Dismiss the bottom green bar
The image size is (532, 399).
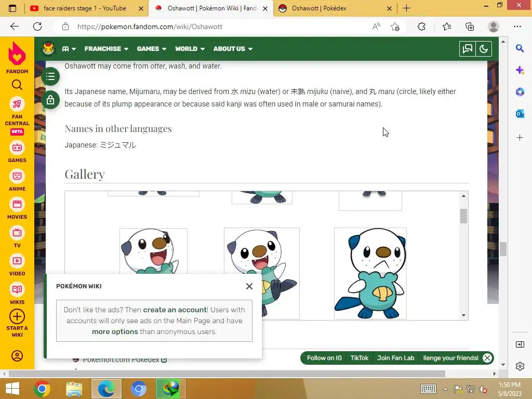point(487,358)
